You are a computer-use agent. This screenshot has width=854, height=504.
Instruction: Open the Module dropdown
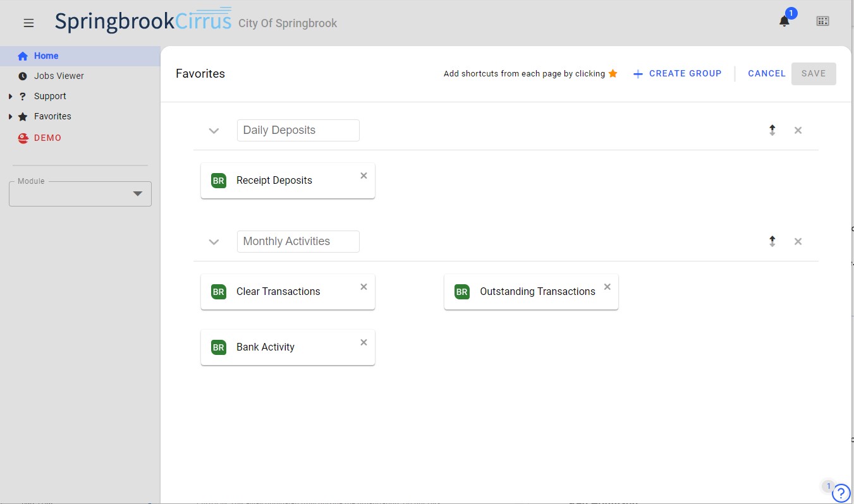pos(80,194)
